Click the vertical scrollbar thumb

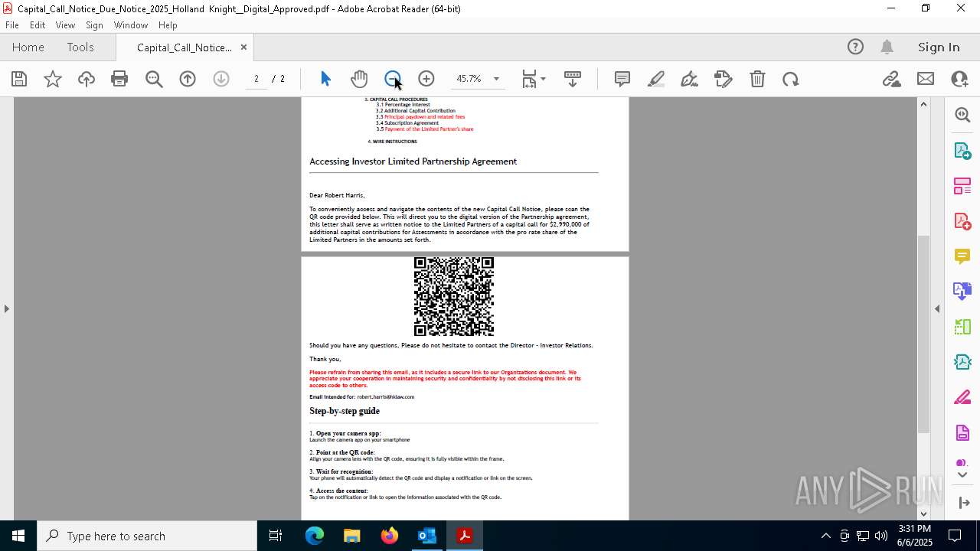[x=923, y=334]
